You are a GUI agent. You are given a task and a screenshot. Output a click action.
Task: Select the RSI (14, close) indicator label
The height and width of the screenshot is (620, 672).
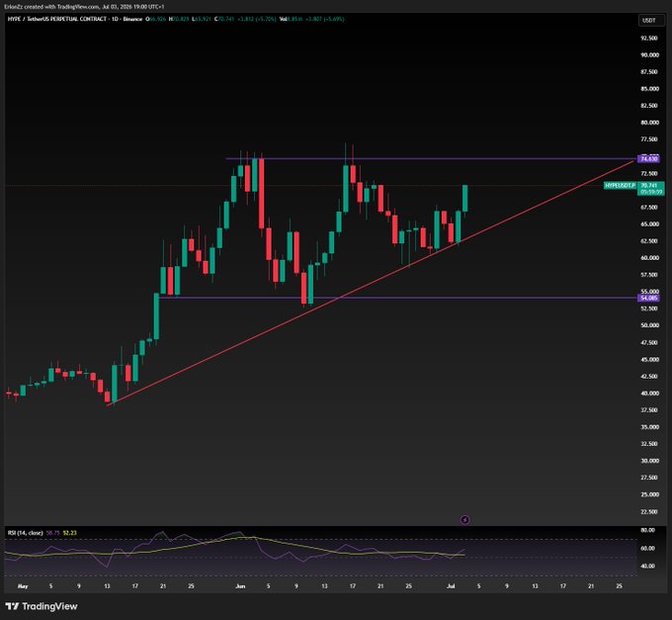coord(26,533)
